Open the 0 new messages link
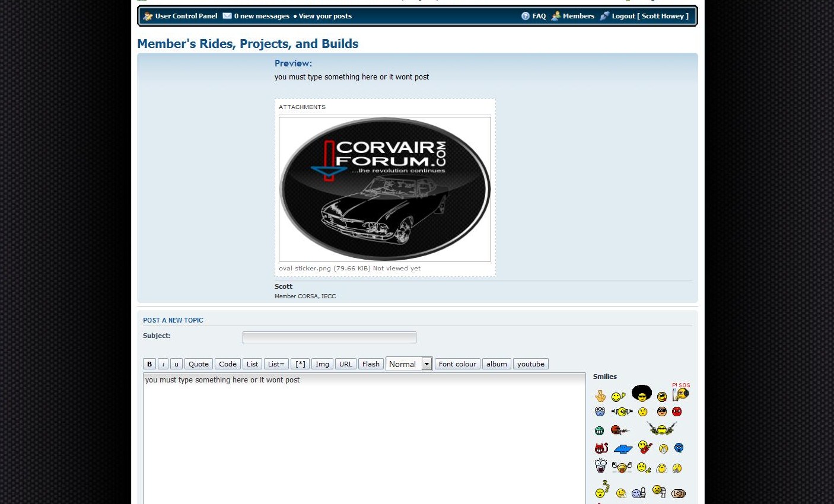Screen dimensions: 834x504 262,16
